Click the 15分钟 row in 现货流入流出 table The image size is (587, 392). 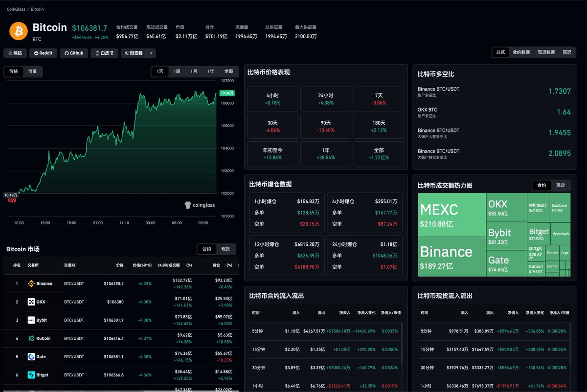click(494, 349)
